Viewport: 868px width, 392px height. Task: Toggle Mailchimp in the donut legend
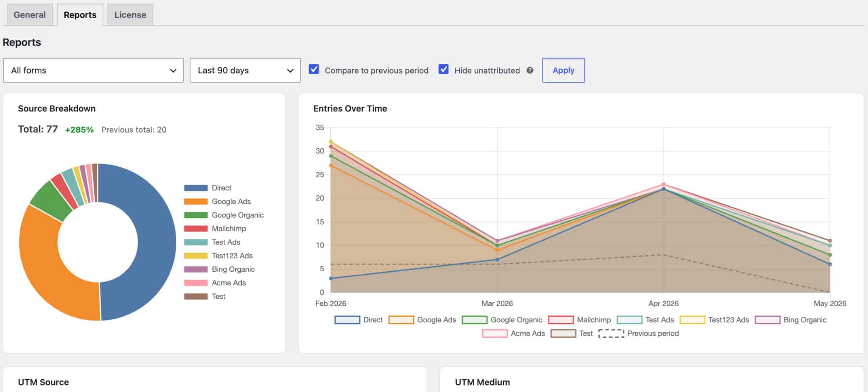(215, 228)
